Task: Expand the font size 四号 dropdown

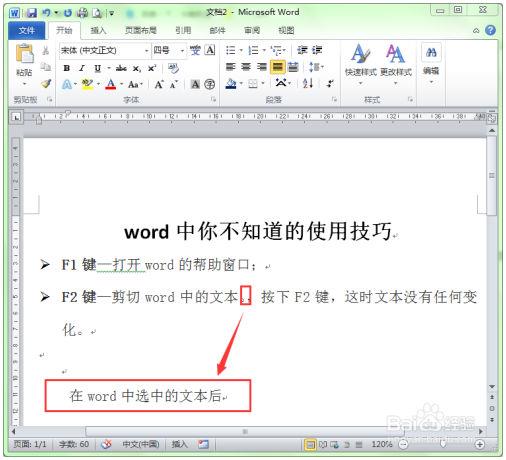Action: [182, 51]
